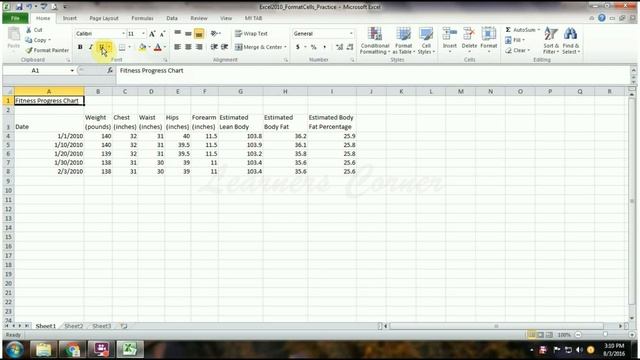Open the General number format dropdown
This screenshot has width=640, height=360.
pyautogui.click(x=351, y=33)
